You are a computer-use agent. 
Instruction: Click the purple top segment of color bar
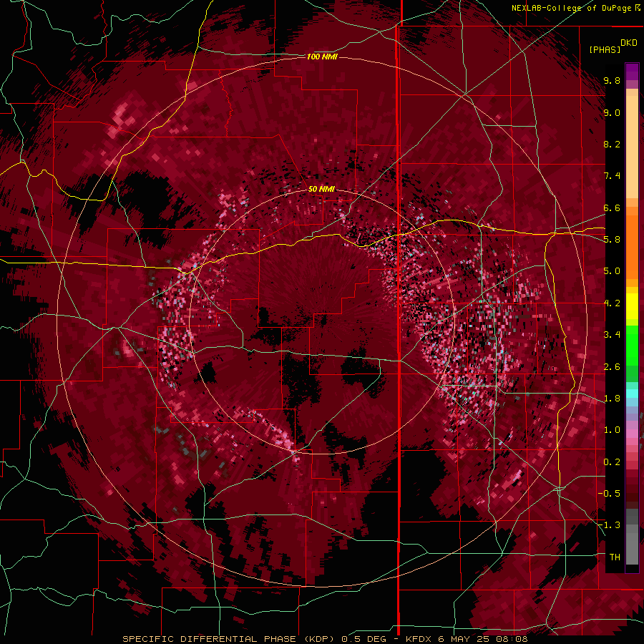pos(632,72)
